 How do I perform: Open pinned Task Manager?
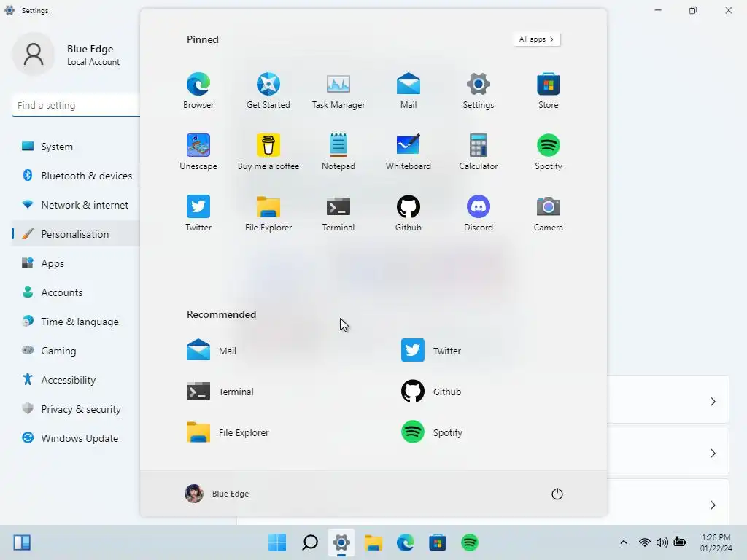tap(338, 90)
